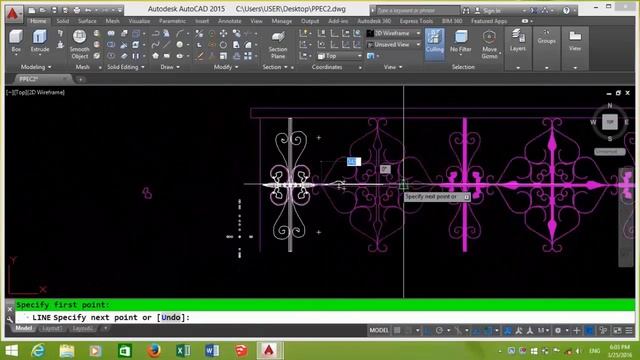The width and height of the screenshot is (640, 360).
Task: Click the viewport label Top 2D Wireframe
Action: click(35, 92)
